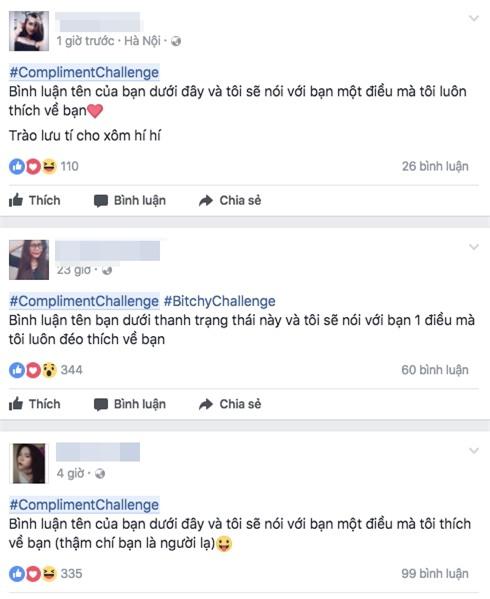Click Bình luận under the #BitchyChallenge post
Viewport: 490px width, 599px height.
pos(130,404)
